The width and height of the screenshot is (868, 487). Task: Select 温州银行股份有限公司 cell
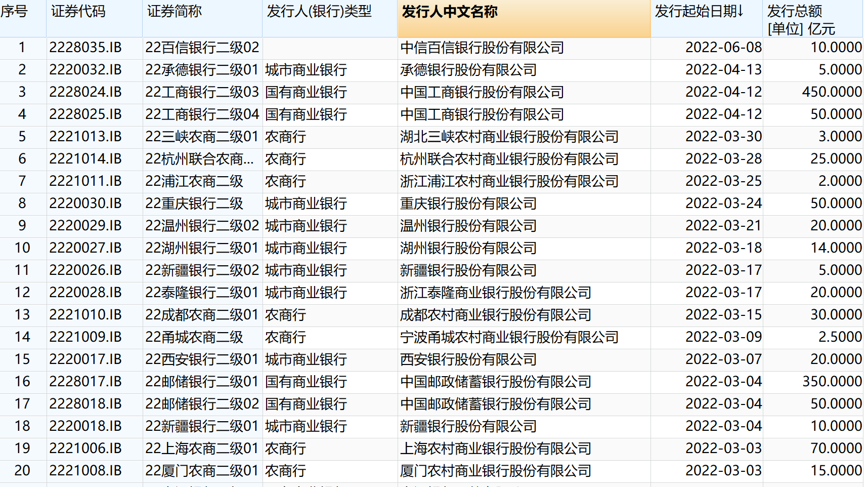tap(468, 226)
